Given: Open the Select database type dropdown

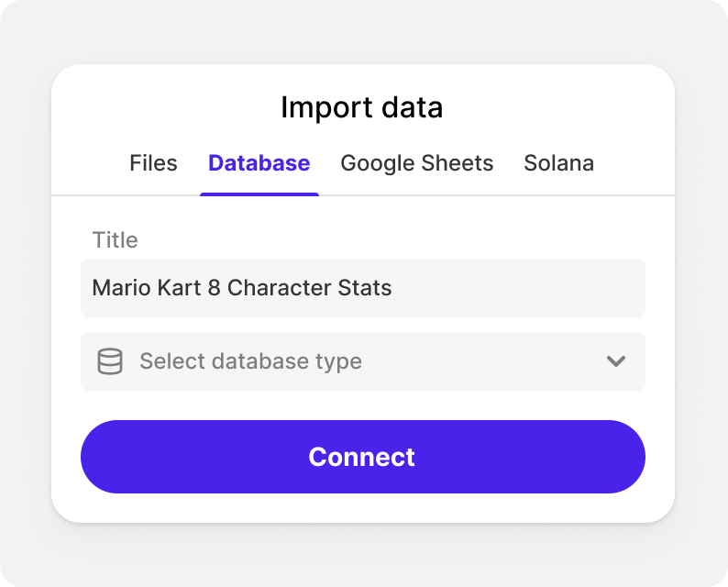Looking at the screenshot, I should point(362,361).
